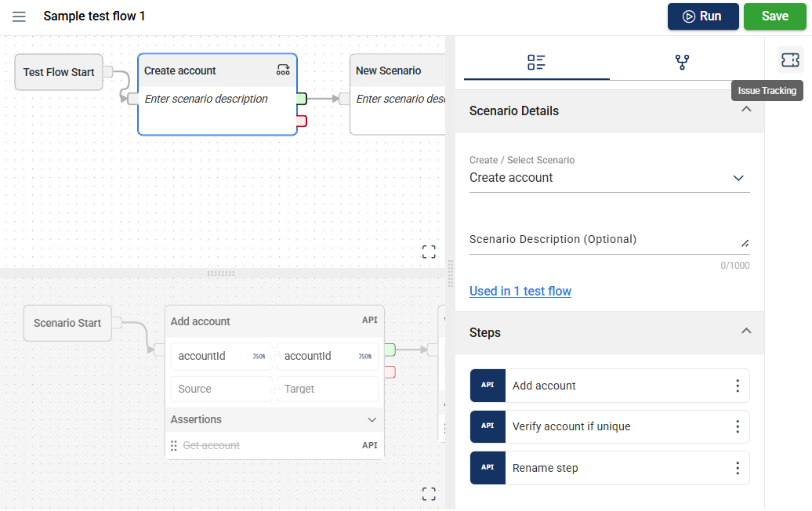Viewport: 812px width, 511px height.
Task: Save the test flow
Action: [774, 16]
